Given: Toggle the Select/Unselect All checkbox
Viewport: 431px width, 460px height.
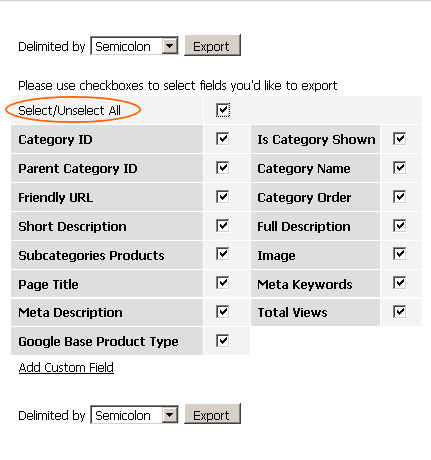Looking at the screenshot, I should 223,110.
